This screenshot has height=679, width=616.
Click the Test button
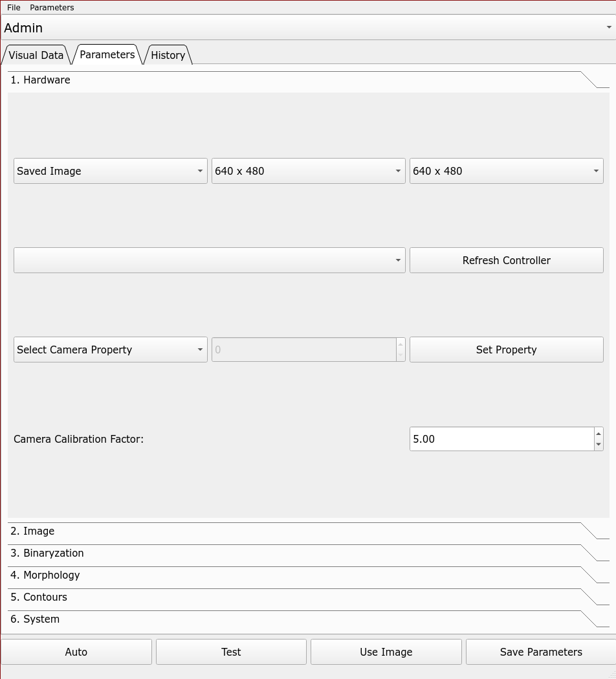(x=231, y=652)
